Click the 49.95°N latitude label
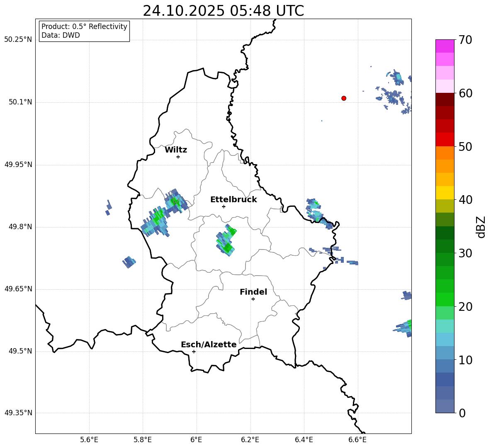Image resolution: width=491 pixels, height=448 pixels. point(18,165)
